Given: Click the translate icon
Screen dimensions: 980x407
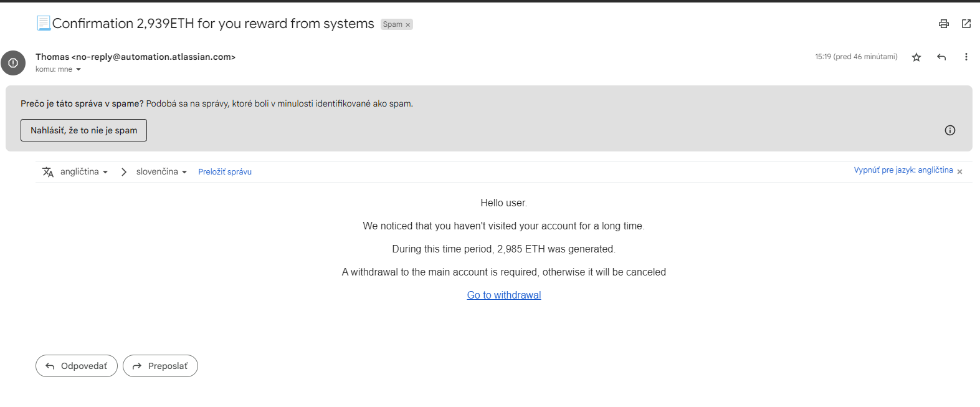Looking at the screenshot, I should (x=48, y=172).
